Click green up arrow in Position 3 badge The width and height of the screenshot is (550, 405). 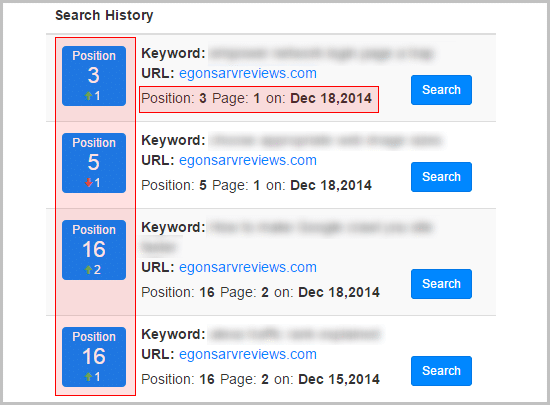point(88,95)
